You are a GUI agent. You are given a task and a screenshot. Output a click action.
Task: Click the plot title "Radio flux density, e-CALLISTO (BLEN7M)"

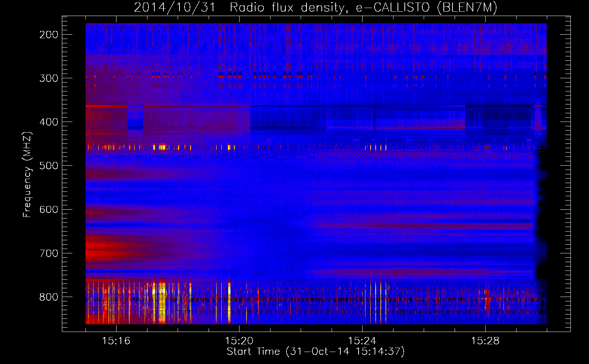[x=363, y=8]
